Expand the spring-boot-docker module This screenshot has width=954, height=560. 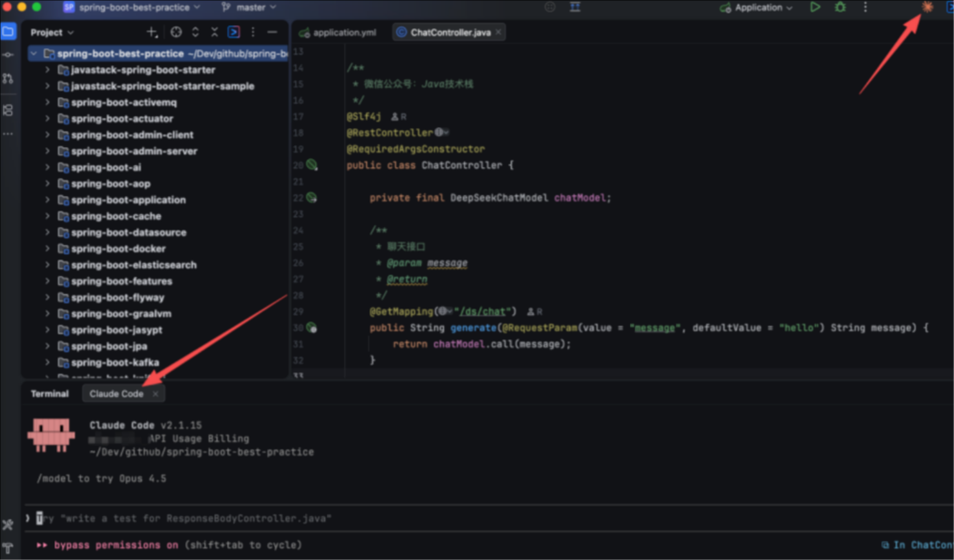(47, 249)
